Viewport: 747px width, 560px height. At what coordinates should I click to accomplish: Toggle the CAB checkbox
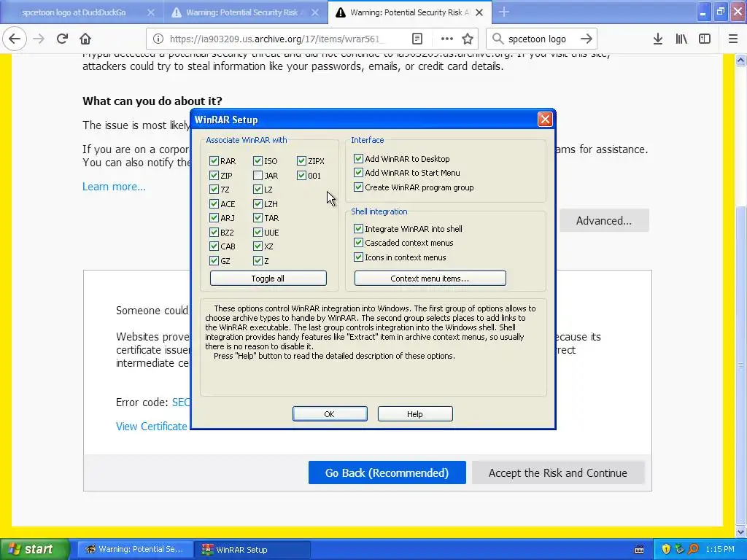pyautogui.click(x=214, y=246)
